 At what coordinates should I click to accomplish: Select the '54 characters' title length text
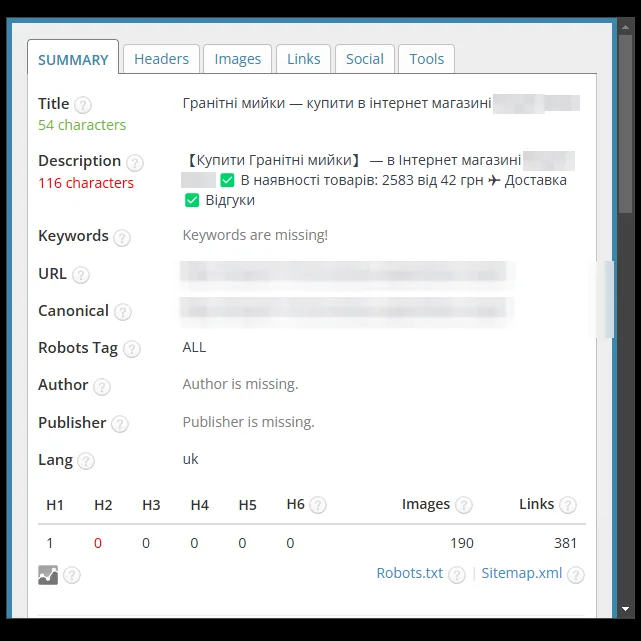click(x=82, y=125)
